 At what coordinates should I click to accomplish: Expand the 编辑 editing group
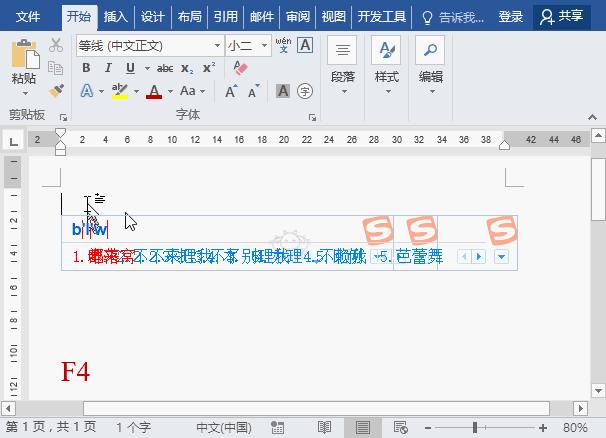pyautogui.click(x=431, y=66)
